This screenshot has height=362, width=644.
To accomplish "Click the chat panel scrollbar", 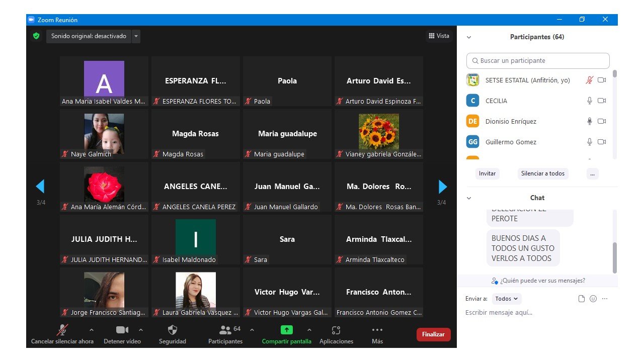I will point(614,256).
